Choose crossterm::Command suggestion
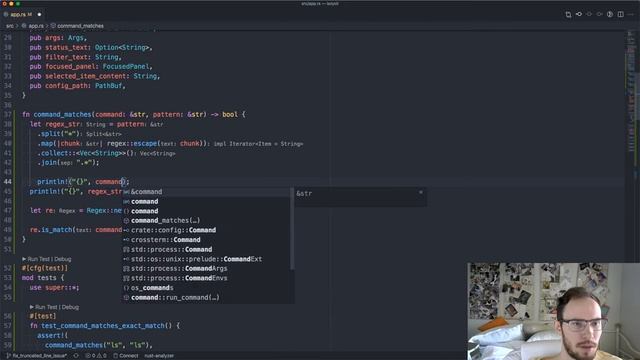This screenshot has height=360, width=640. pyautogui.click(x=207, y=240)
